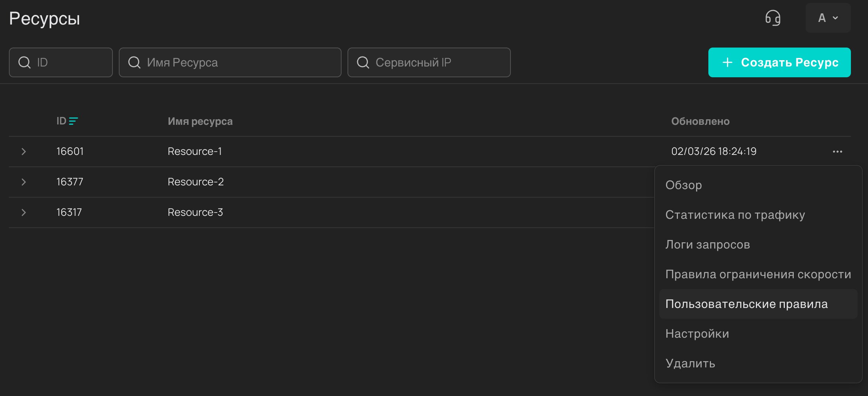Open the account dropdown labeled A
Screen dimensions: 868x396
tap(828, 18)
